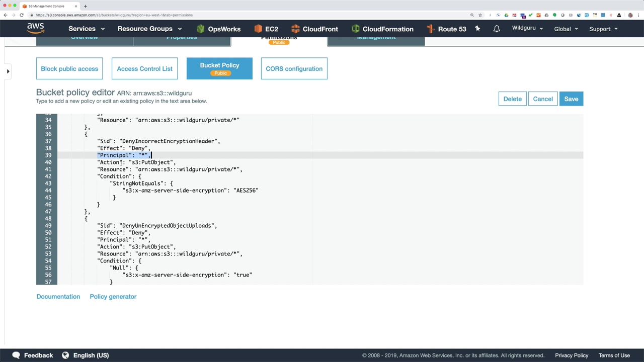
Task: Open the Policy generator link
Action: 113,296
